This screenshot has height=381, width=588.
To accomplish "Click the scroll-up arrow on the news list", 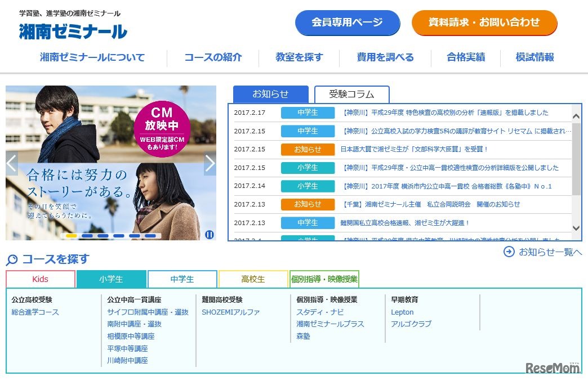I will (x=576, y=115).
